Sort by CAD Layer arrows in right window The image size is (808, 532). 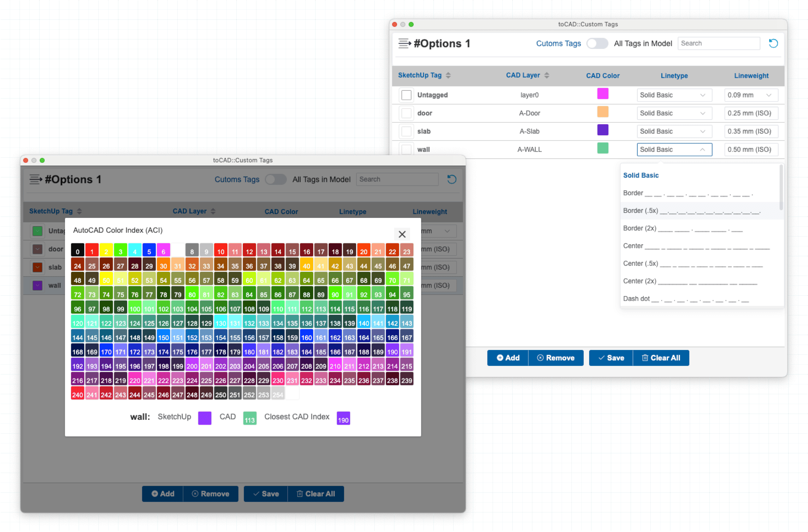(x=547, y=75)
